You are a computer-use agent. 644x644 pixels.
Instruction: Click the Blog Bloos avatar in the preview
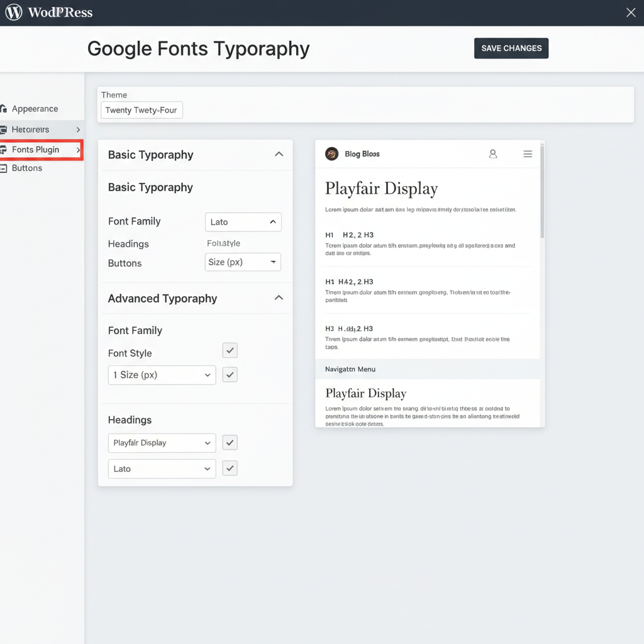tap(331, 153)
